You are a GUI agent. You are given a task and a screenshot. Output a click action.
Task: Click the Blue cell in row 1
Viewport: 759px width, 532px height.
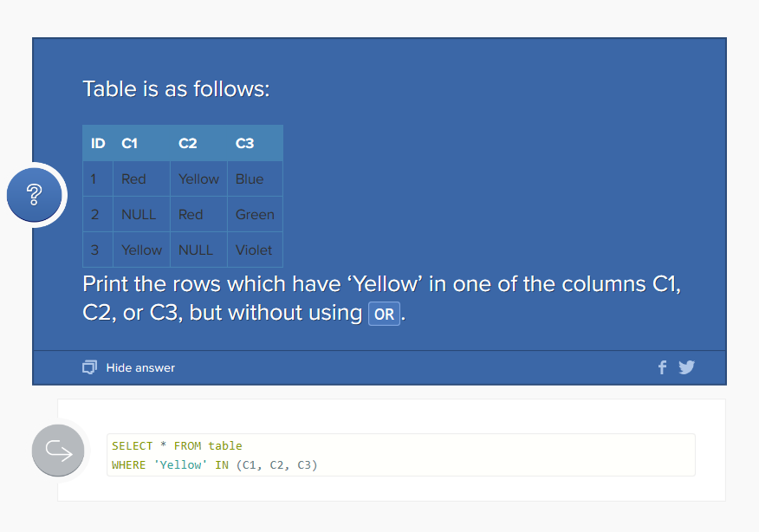[x=250, y=179]
